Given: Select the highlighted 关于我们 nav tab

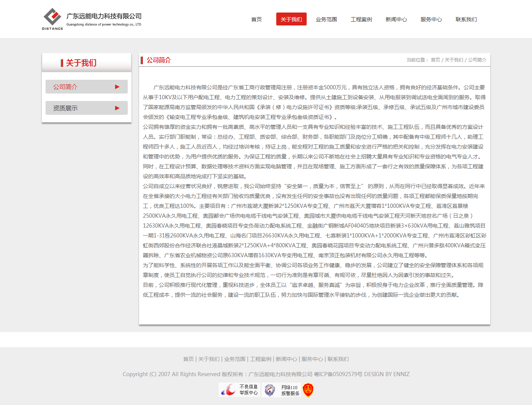Looking at the screenshot, I should click(291, 19).
